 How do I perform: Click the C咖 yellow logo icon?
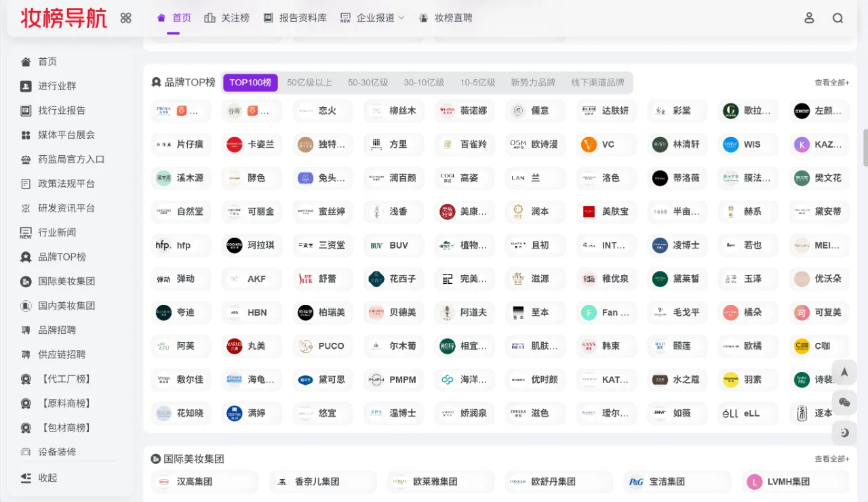coord(802,346)
